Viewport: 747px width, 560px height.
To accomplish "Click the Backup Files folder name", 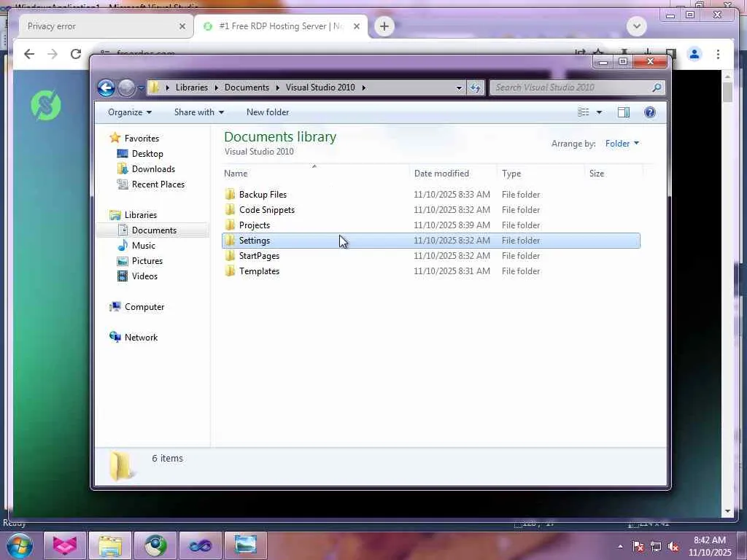I will (263, 194).
